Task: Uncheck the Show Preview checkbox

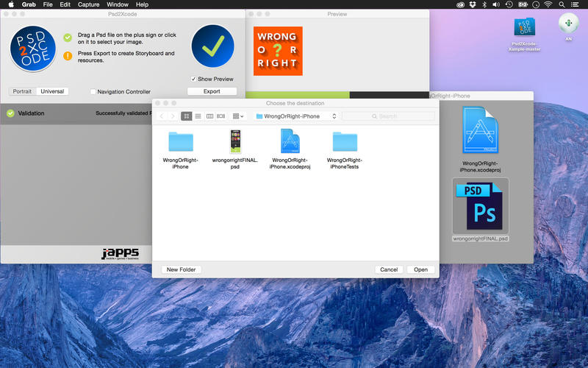Action: click(x=193, y=79)
